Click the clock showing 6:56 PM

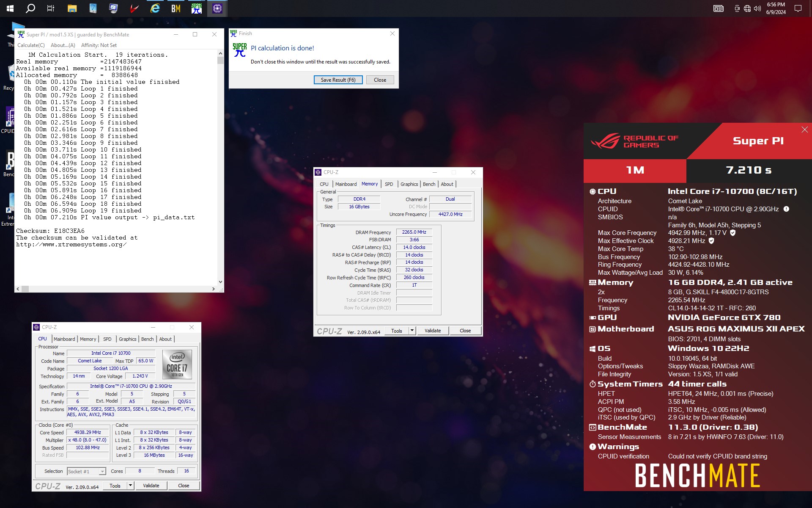click(776, 5)
